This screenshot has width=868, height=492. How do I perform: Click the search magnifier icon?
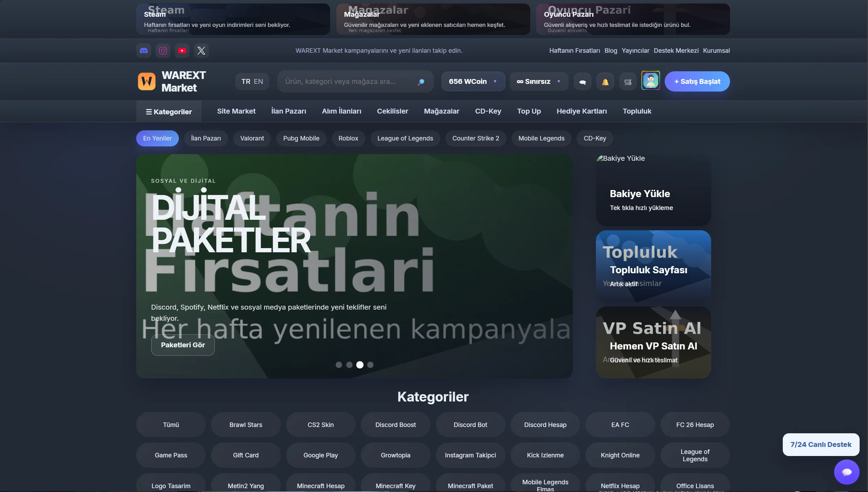pos(421,82)
